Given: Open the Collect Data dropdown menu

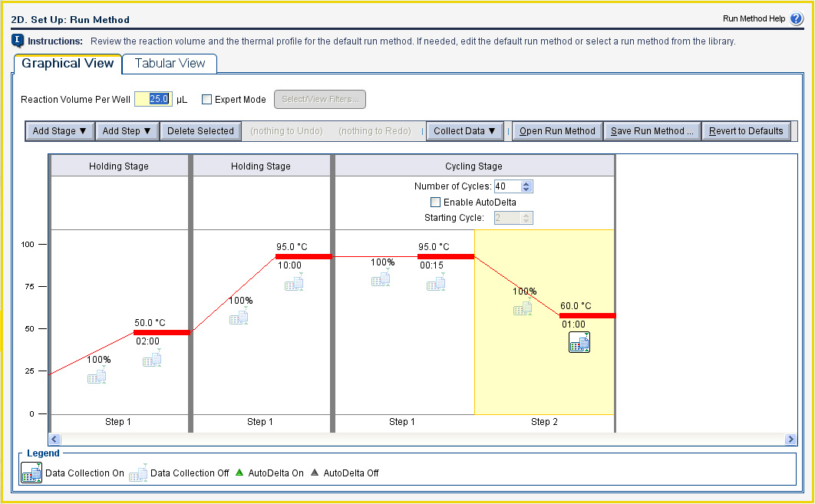Looking at the screenshot, I should click(464, 131).
